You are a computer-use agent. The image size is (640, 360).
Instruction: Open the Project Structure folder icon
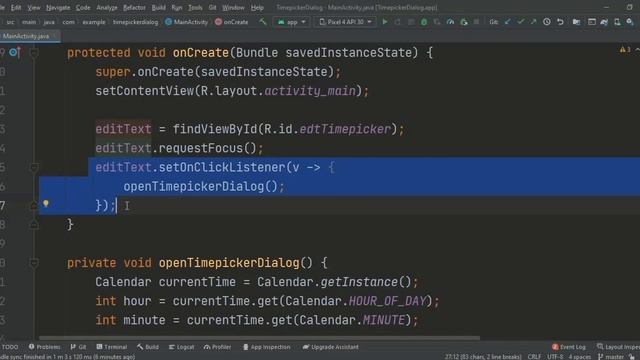pos(576,22)
